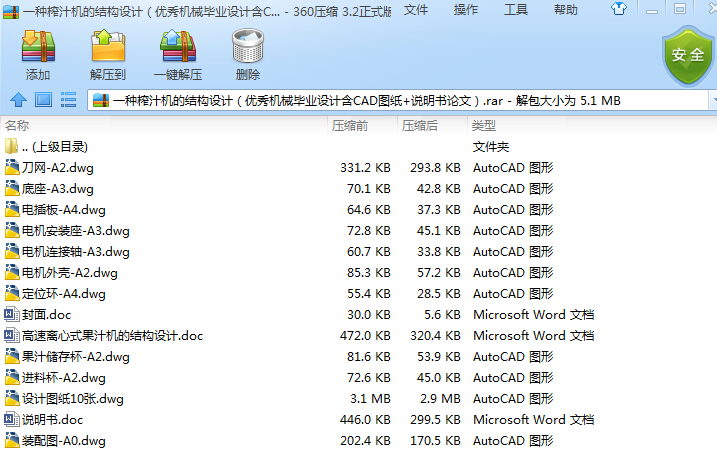Sort by 类型 column header
The width and height of the screenshot is (717, 456).
483,125
